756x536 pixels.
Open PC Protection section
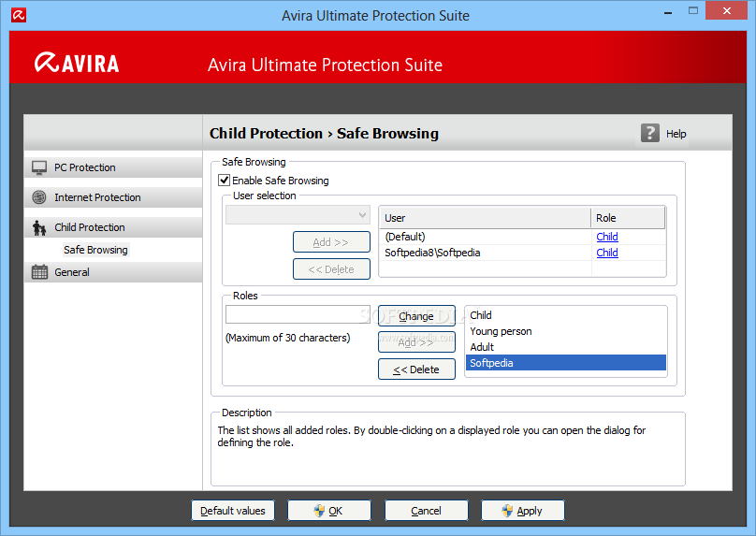point(113,167)
